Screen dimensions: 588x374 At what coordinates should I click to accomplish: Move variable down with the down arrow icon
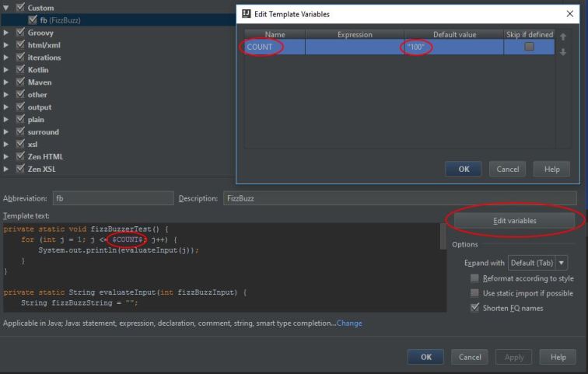(x=563, y=52)
